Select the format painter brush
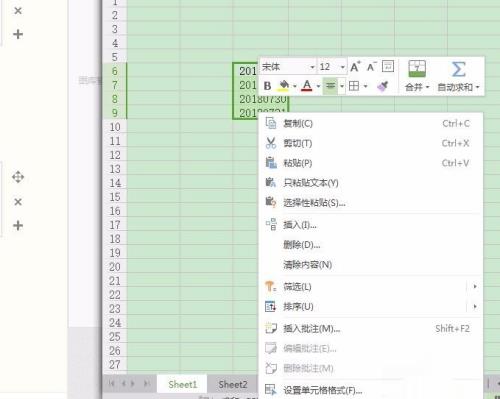The height and width of the screenshot is (399, 500). click(382, 86)
